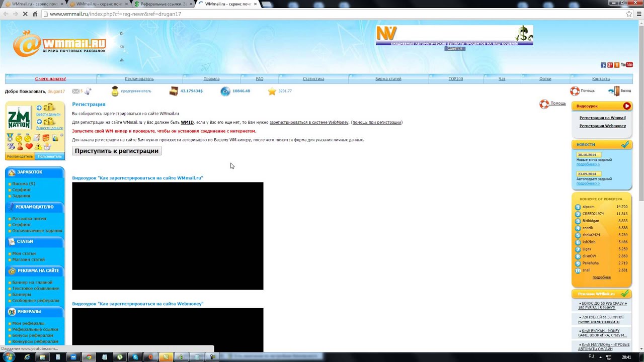Open the Odnoklassniki social icon
644x362 pixels.
click(617, 65)
